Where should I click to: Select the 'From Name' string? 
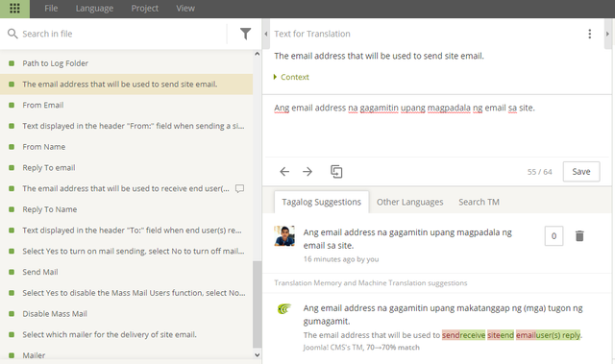point(126,147)
